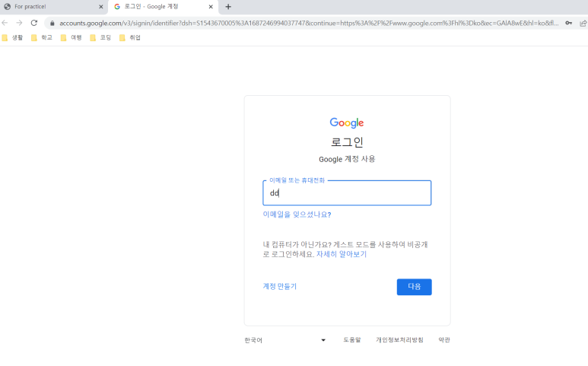Open the '개인정보처리방침' footer link
Image resolution: width=588 pixels, height=366 pixels.
(400, 340)
